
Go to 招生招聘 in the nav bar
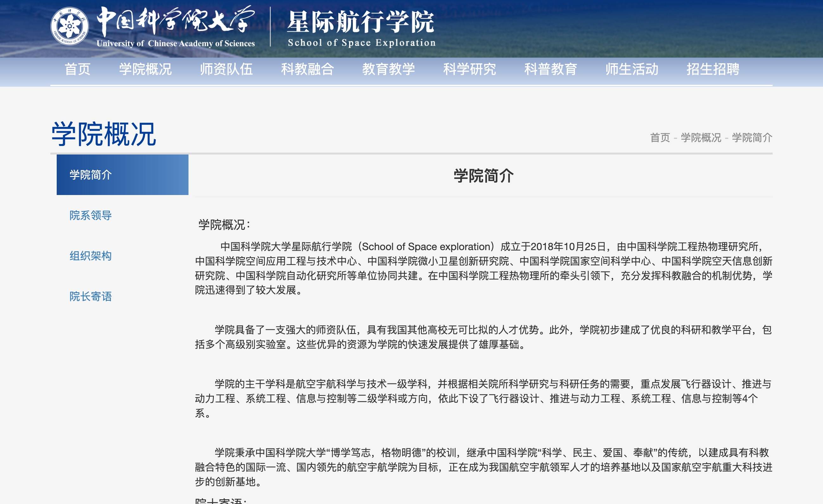pos(713,69)
